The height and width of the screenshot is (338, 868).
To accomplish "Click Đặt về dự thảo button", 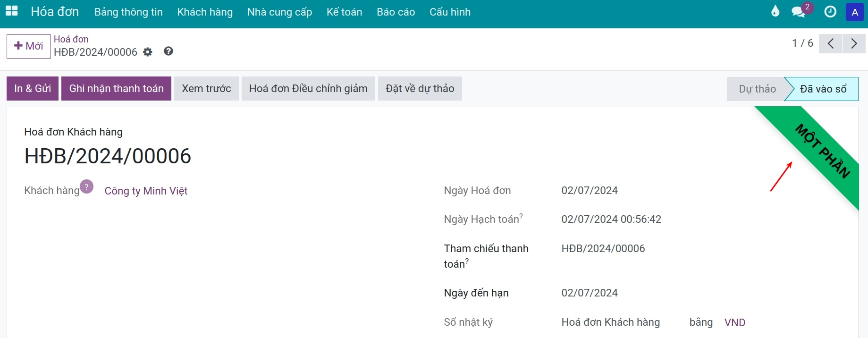I will (x=420, y=89).
